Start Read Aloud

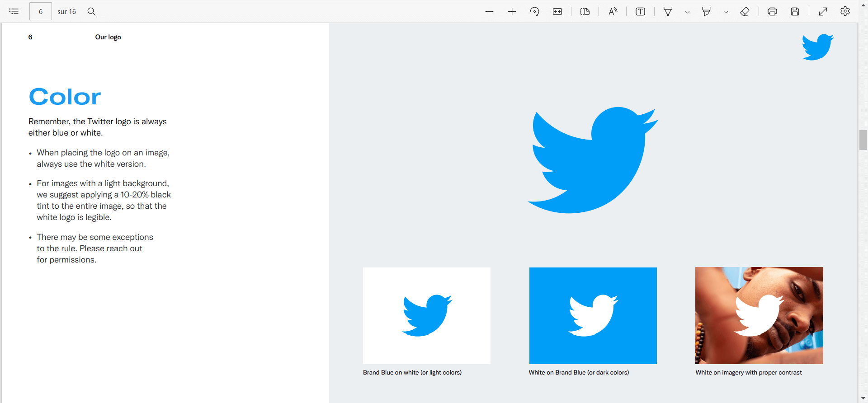click(x=613, y=11)
